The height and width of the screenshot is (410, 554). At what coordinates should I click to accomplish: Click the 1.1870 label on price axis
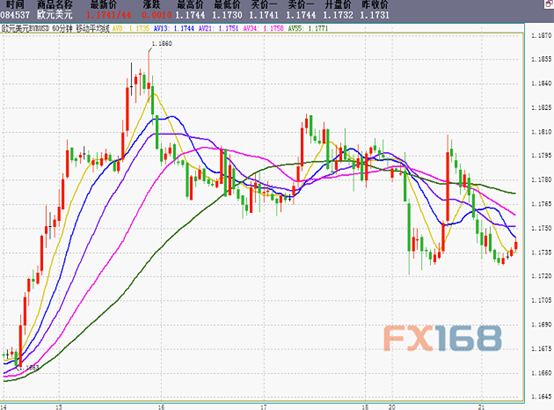[x=541, y=35]
